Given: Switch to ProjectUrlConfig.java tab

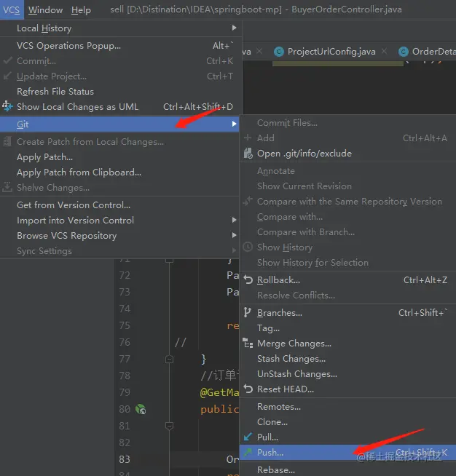Looking at the screenshot, I should click(331, 52).
